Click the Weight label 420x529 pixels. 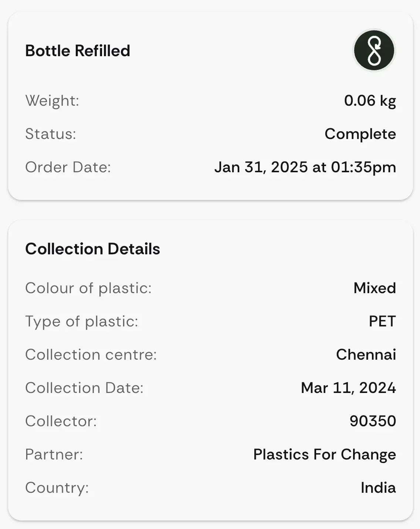point(52,101)
